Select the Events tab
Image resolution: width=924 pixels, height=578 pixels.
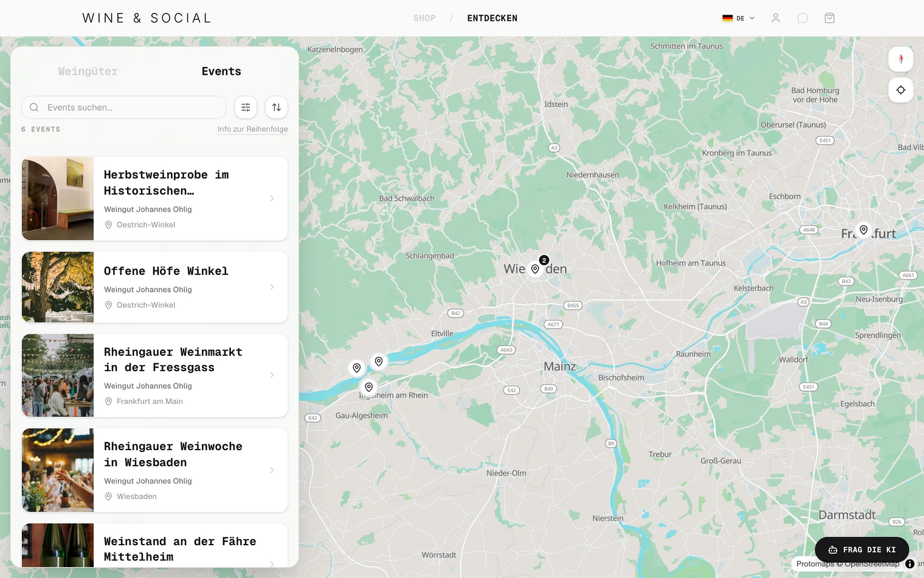pos(221,71)
